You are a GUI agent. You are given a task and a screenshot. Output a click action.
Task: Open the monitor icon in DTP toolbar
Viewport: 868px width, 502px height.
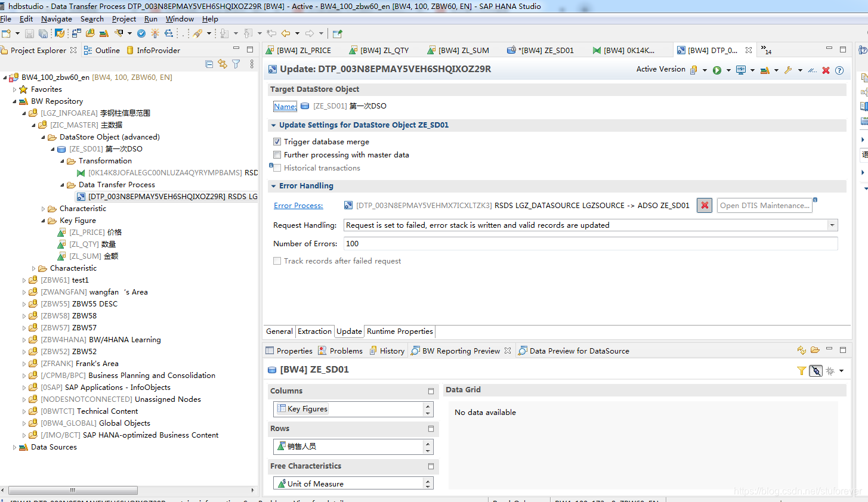tap(741, 70)
